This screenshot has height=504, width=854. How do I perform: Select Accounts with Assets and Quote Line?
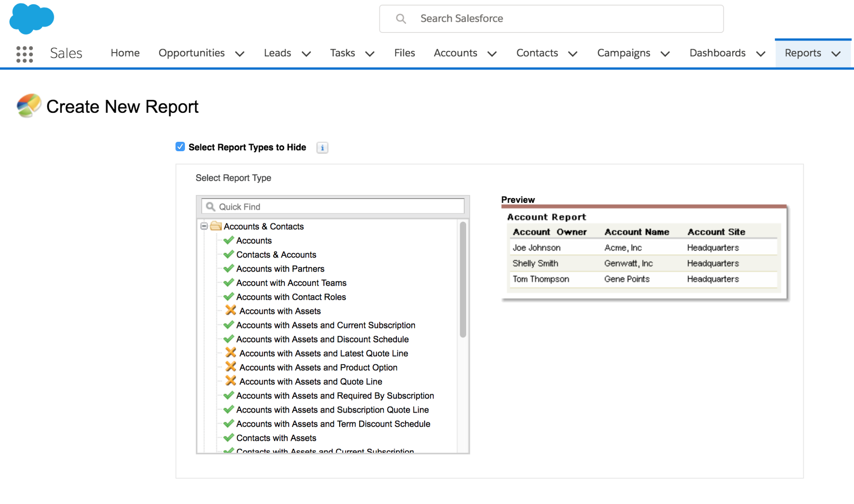[x=311, y=381]
